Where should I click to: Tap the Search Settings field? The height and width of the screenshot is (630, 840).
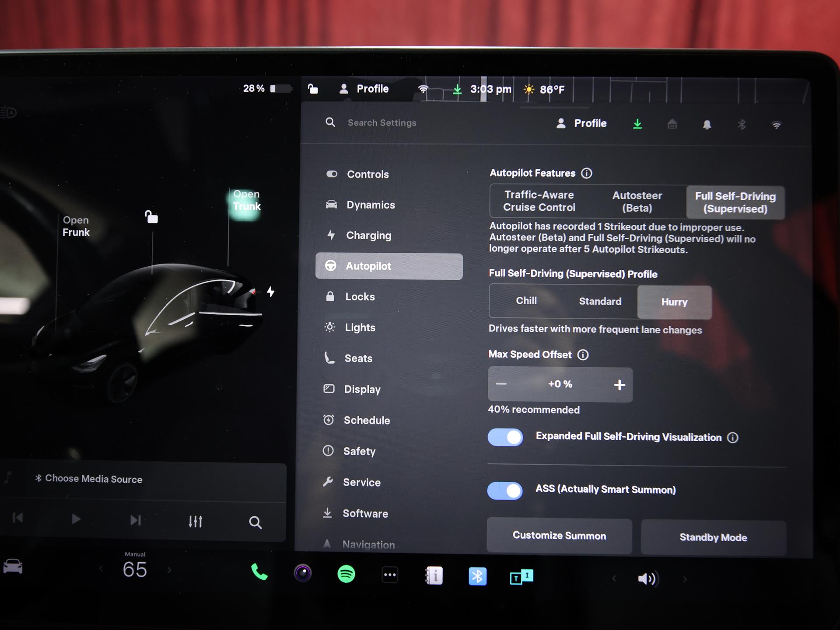click(x=381, y=123)
